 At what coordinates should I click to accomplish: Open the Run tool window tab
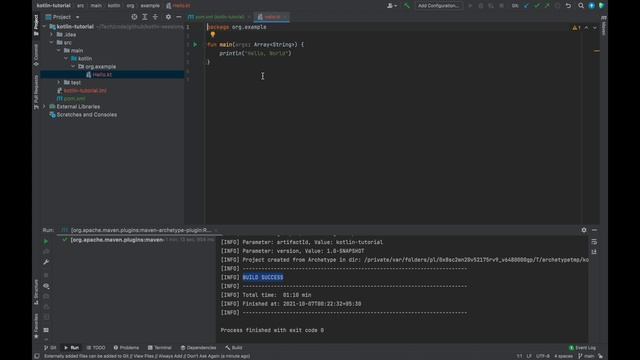[x=71, y=348]
